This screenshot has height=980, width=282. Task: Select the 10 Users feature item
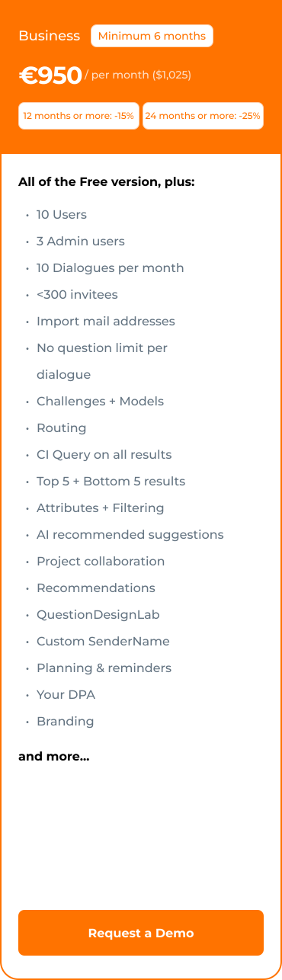pyautogui.click(x=62, y=214)
